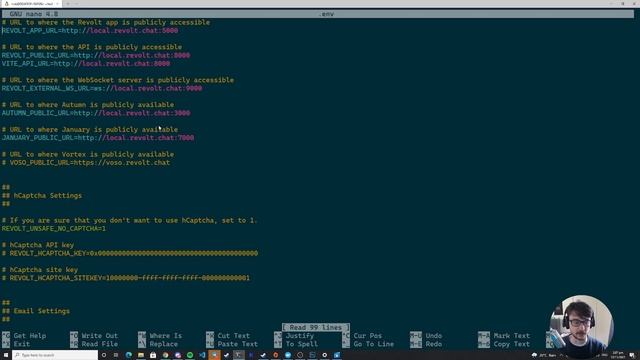Open Cortana circle icon on taskbar
640x360 pixels.
(104, 355)
